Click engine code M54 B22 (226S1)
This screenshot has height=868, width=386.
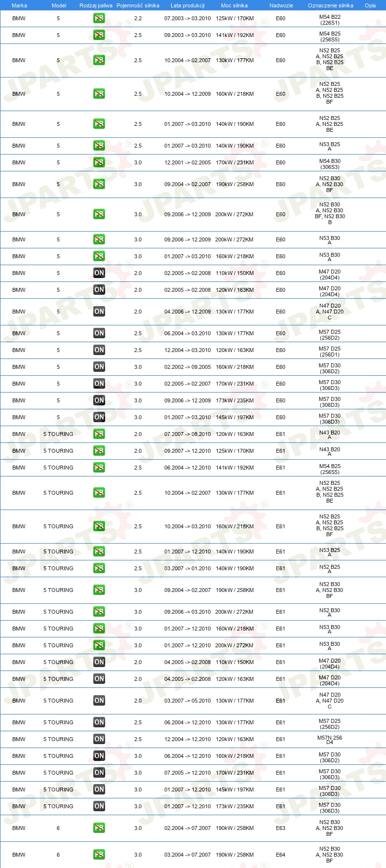(x=330, y=20)
